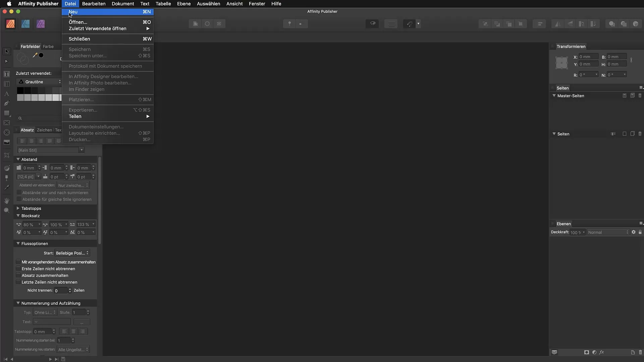Screen dimensions: 644x362
Task: Open the Bearbeiten menu
Action: coord(94,4)
